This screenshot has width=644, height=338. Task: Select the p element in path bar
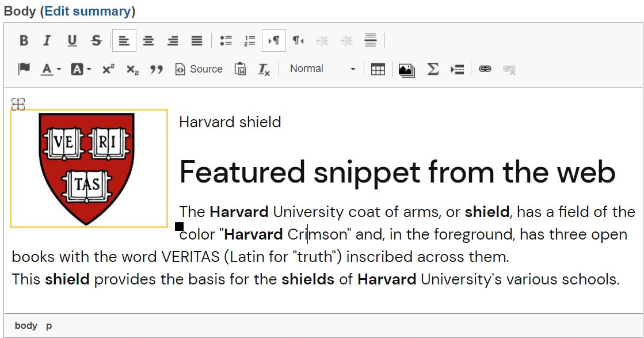(49, 326)
